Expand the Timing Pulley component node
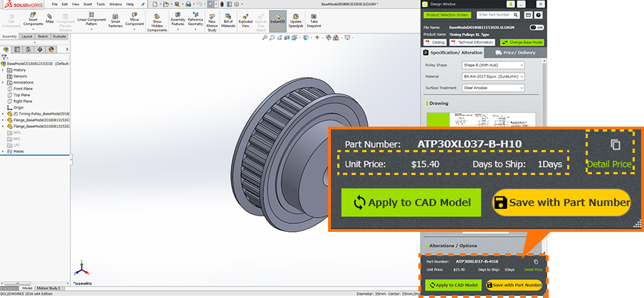 coord(3,114)
